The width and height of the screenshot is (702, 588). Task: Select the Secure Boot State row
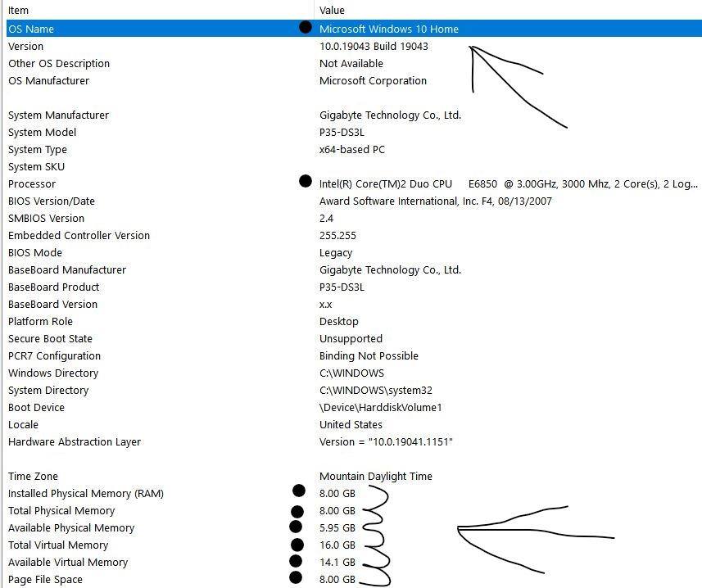(50, 338)
